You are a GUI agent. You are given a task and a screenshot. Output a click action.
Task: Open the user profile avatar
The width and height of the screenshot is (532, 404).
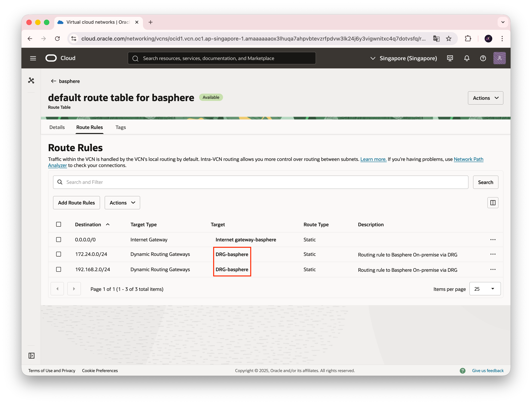pyautogui.click(x=499, y=58)
